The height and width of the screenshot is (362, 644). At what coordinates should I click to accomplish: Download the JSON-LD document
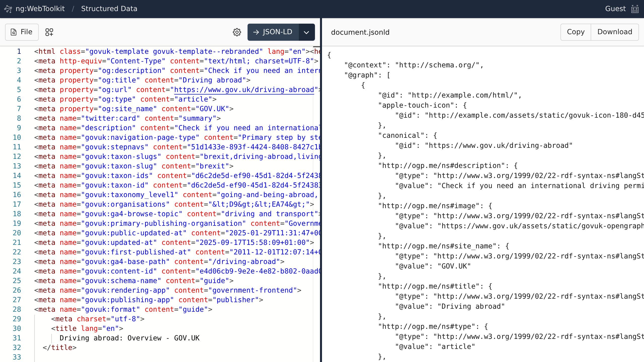[x=615, y=32]
